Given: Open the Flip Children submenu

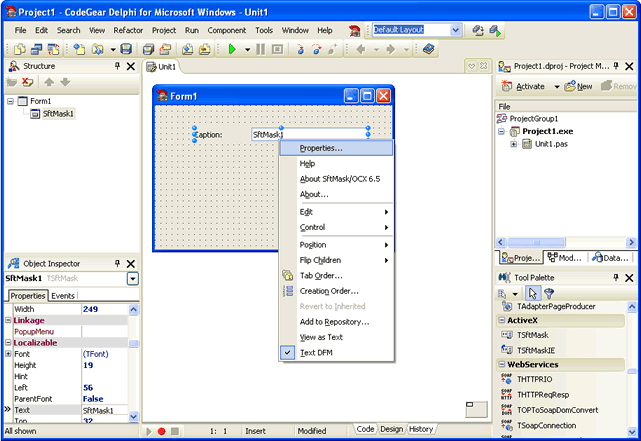Looking at the screenshot, I should pos(337,260).
